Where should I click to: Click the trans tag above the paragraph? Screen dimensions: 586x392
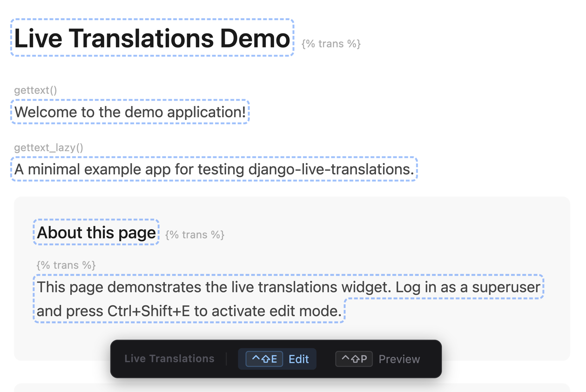(66, 265)
